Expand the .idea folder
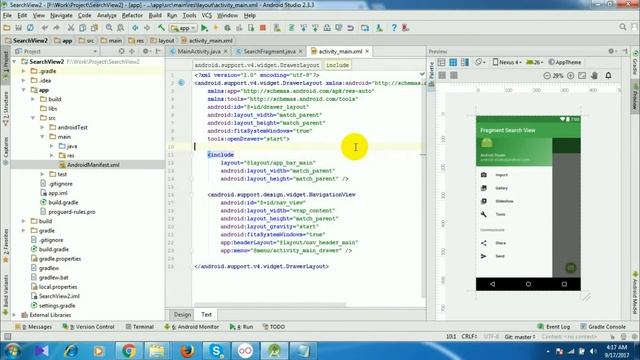 coord(24,80)
